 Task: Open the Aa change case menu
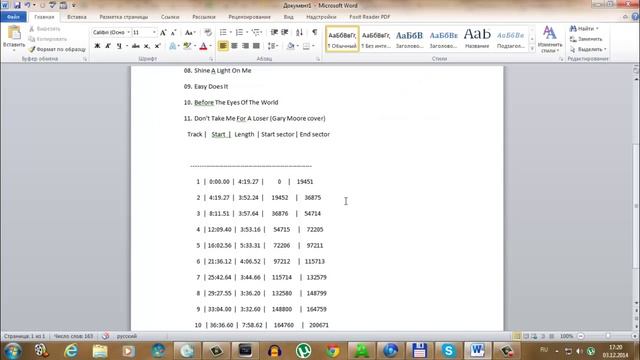click(x=190, y=32)
